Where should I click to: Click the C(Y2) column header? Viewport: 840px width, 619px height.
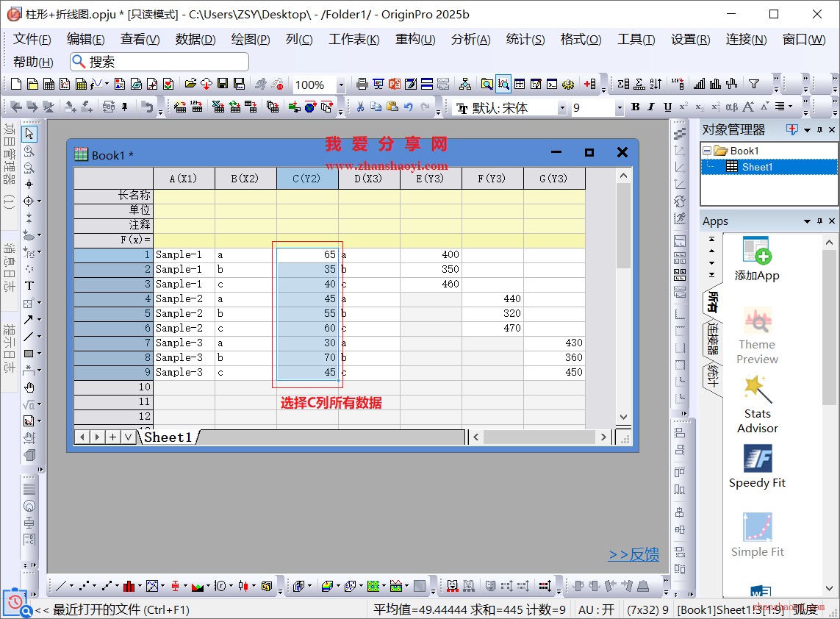pyautogui.click(x=307, y=179)
